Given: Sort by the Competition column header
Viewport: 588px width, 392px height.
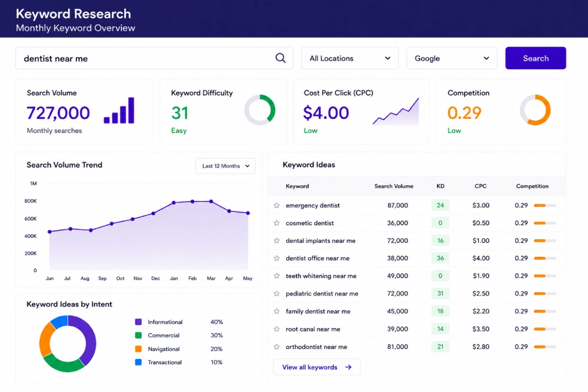Looking at the screenshot, I should (532, 186).
